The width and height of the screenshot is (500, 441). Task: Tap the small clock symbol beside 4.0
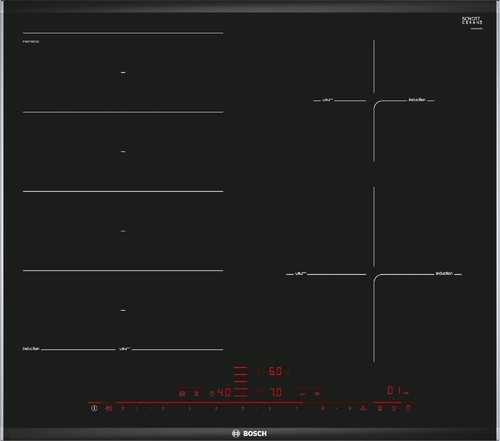[211, 394]
